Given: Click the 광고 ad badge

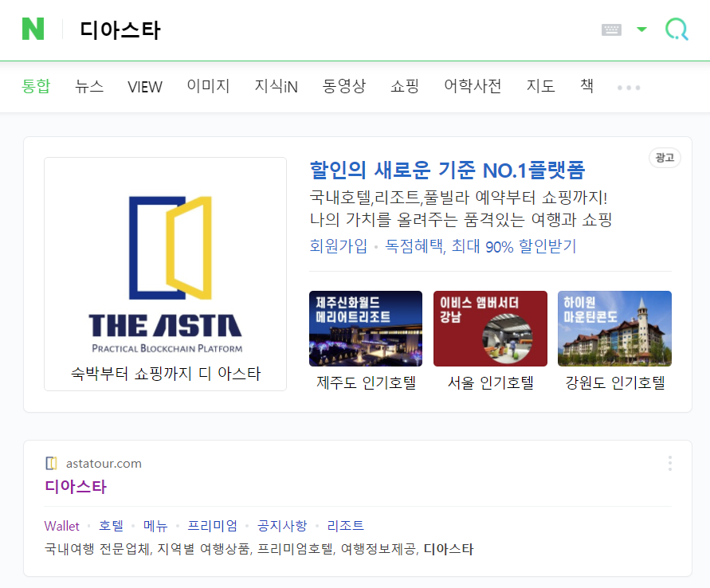Looking at the screenshot, I should click(x=665, y=158).
